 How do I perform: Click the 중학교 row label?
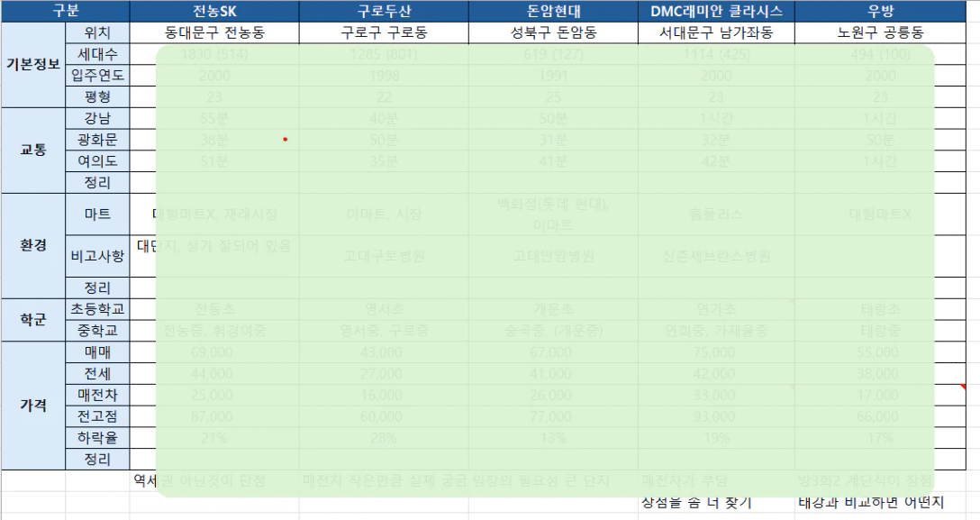tap(97, 330)
